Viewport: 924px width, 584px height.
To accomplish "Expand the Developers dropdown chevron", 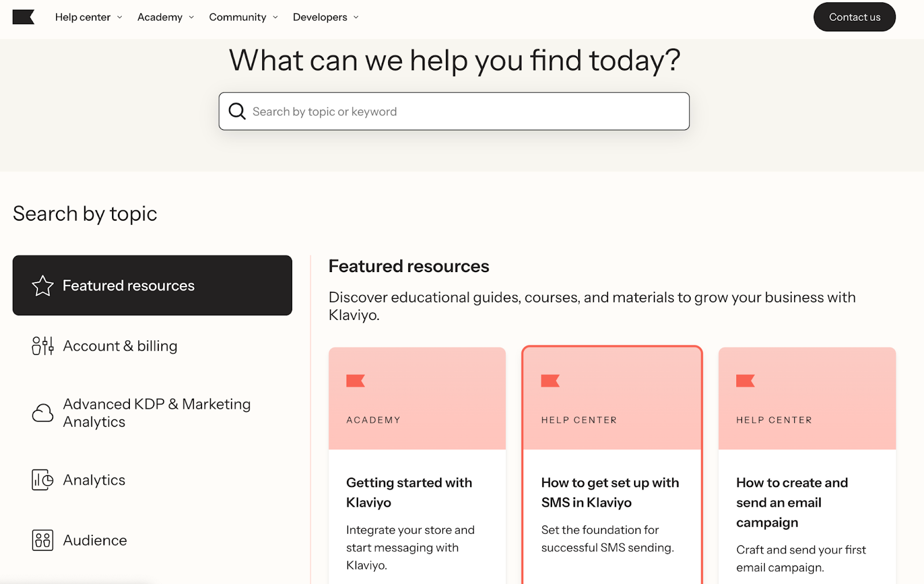I will point(356,17).
